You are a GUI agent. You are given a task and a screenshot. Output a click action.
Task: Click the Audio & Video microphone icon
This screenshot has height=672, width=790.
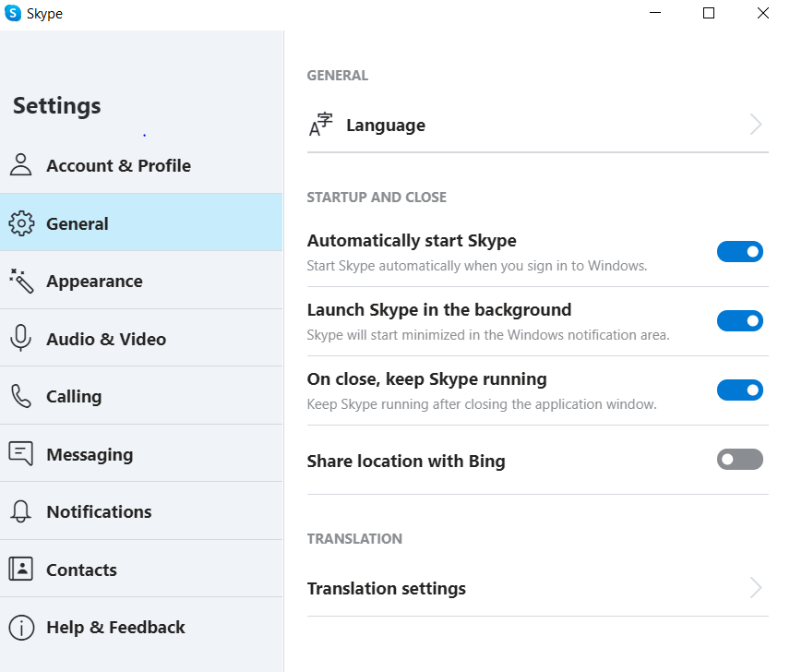pos(20,338)
